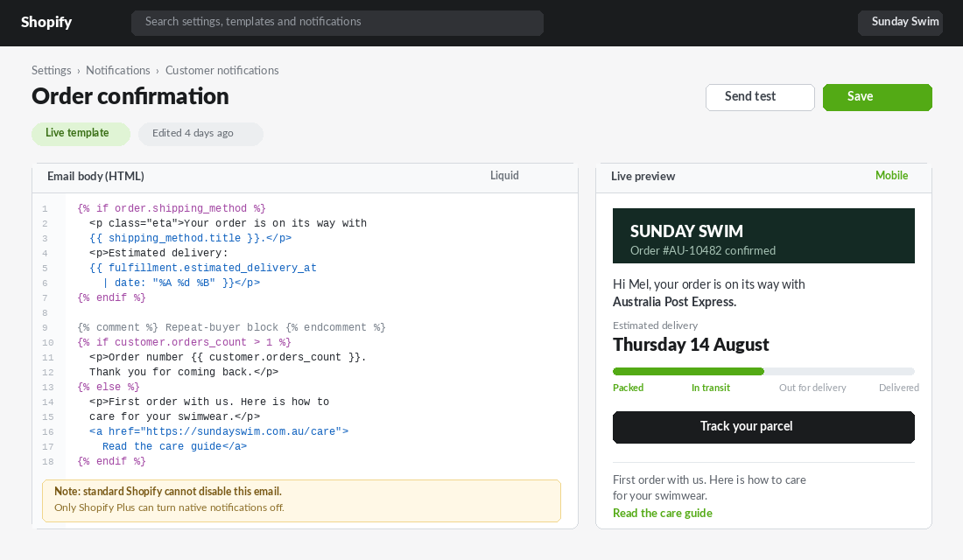Click the delivery progress bar
This screenshot has width=963, height=560.
[x=763, y=372]
